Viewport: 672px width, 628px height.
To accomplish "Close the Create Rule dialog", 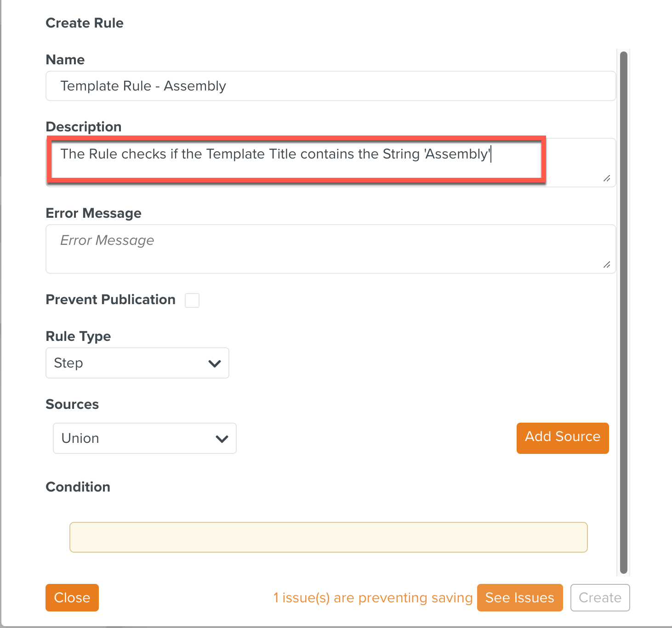I will [x=72, y=598].
